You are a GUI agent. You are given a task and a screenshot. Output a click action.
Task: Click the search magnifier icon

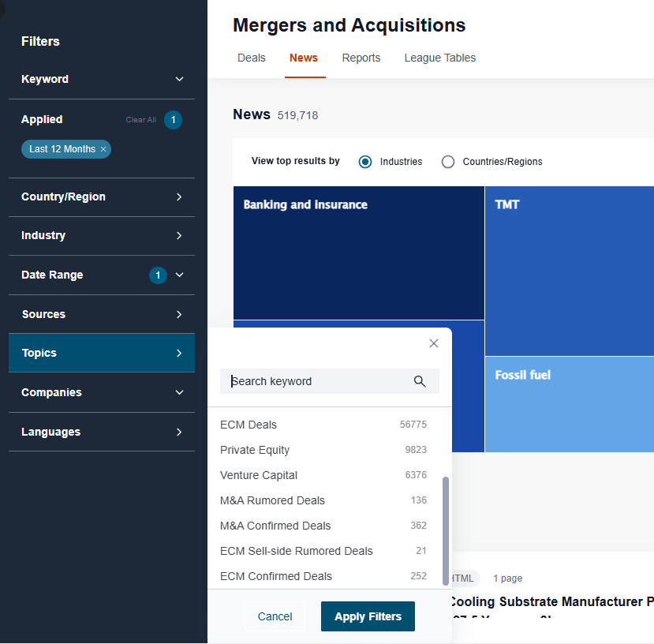click(x=420, y=381)
